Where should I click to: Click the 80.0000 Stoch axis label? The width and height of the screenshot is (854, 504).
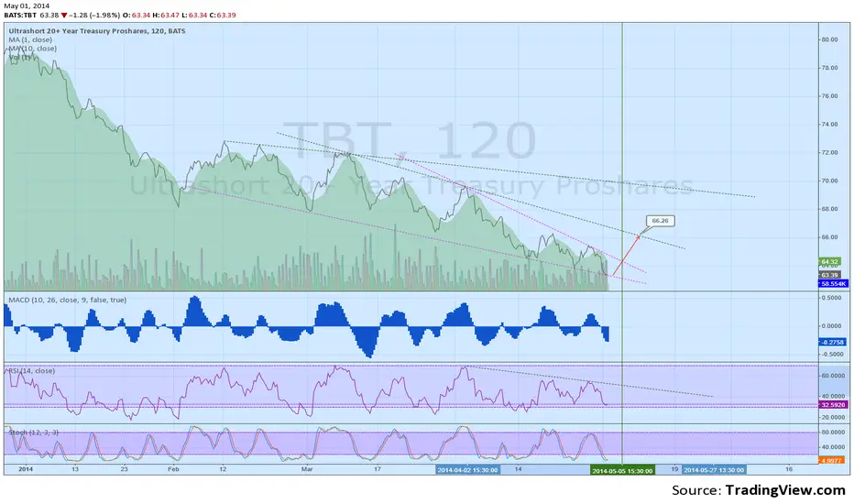coord(833,433)
